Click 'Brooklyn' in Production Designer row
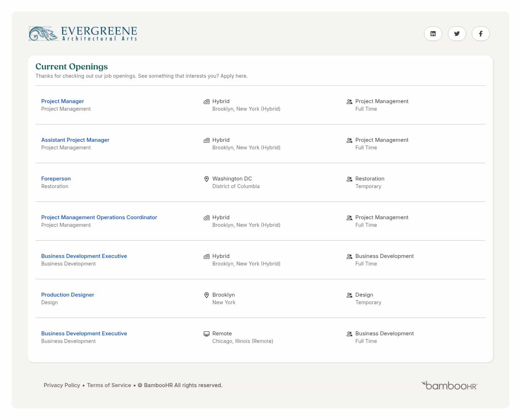521x420 pixels. (x=224, y=295)
